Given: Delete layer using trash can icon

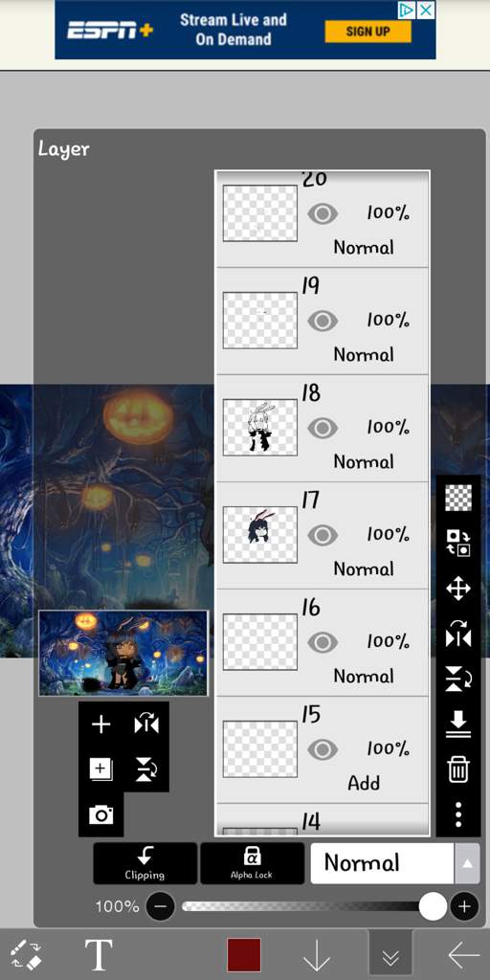Looking at the screenshot, I should click(458, 768).
